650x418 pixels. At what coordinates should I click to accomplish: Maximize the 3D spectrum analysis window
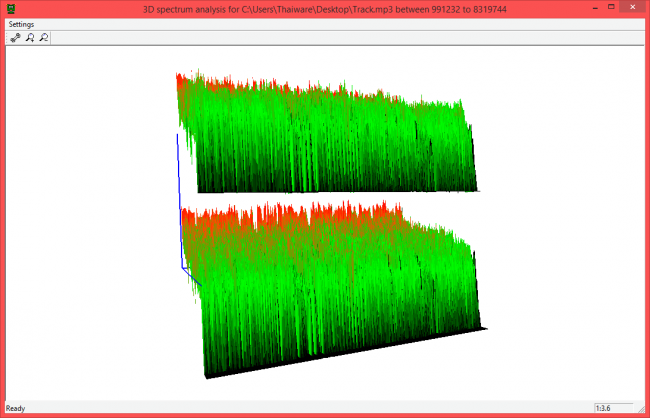[611, 7]
